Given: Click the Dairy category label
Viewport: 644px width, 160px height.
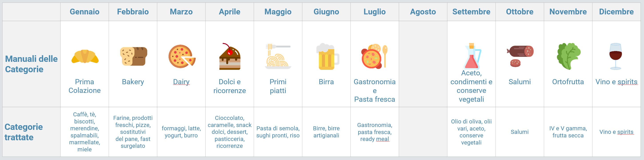Looking at the screenshot, I should click(181, 82).
